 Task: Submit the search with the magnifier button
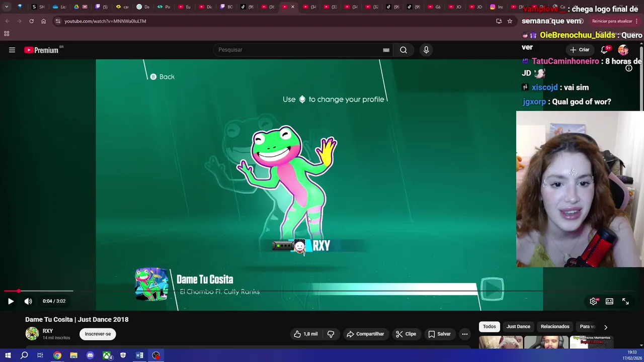(x=404, y=50)
